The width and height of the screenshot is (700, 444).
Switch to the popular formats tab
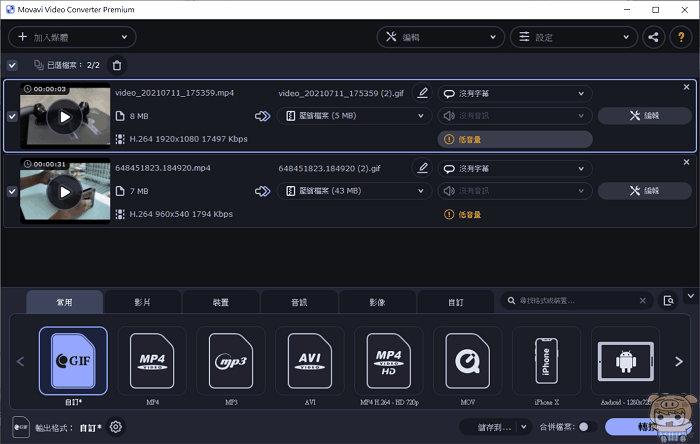click(65, 302)
